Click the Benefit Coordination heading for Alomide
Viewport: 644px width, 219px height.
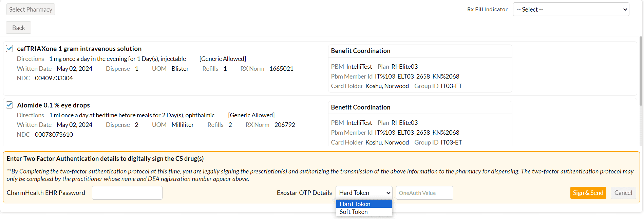[360, 107]
